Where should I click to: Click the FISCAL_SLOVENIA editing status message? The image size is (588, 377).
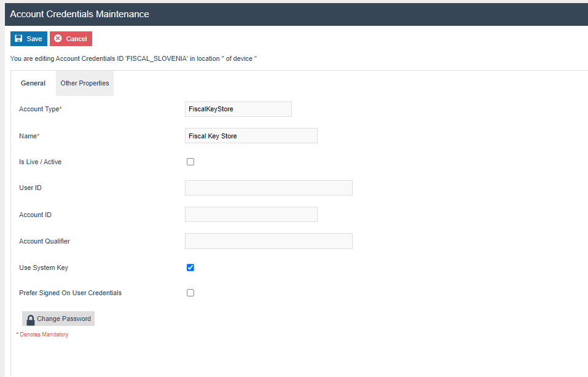133,58
